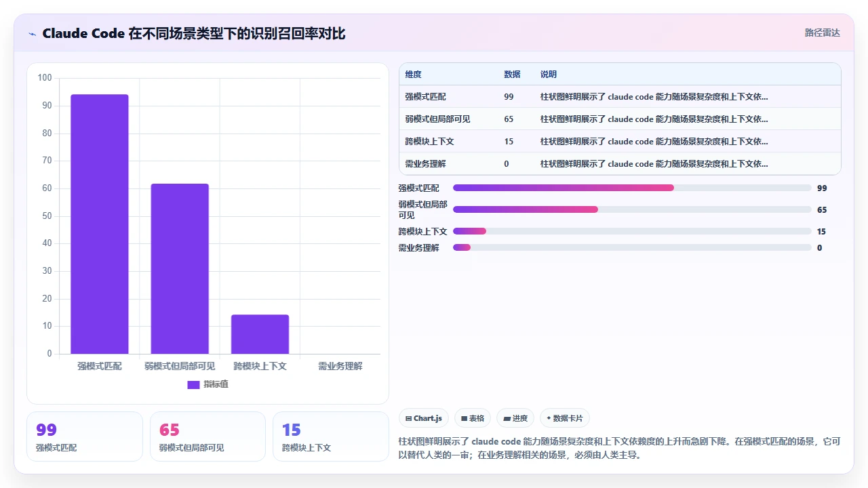This screenshot has height=488, width=868.
Task: Click the 强模式匹配 progress bar
Action: [x=632, y=188]
